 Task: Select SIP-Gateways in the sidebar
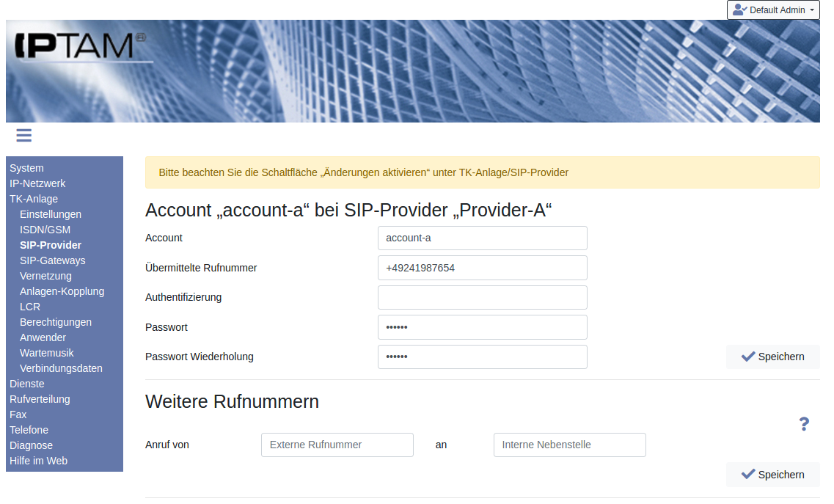point(52,260)
